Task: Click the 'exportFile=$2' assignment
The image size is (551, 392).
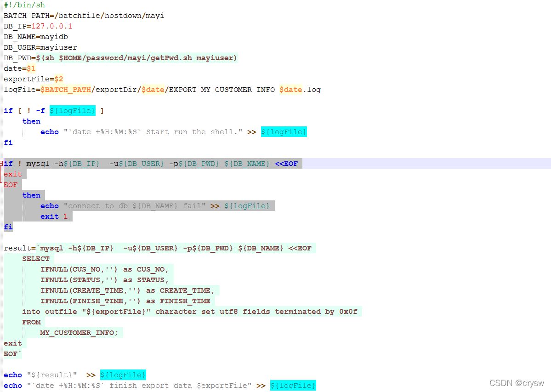Action: 34,79
